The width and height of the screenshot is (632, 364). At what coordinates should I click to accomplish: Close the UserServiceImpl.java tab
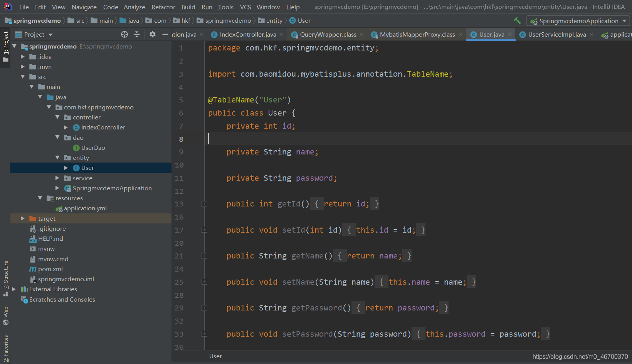tap(592, 34)
